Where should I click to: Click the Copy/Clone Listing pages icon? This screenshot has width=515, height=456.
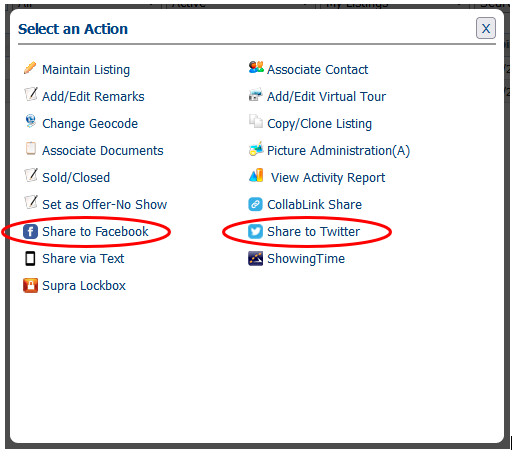(x=256, y=121)
